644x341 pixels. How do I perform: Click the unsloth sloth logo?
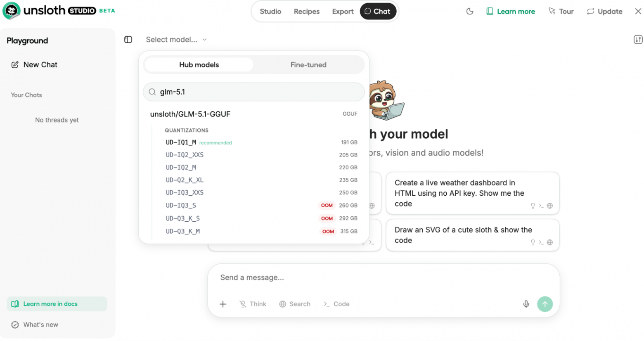(12, 11)
